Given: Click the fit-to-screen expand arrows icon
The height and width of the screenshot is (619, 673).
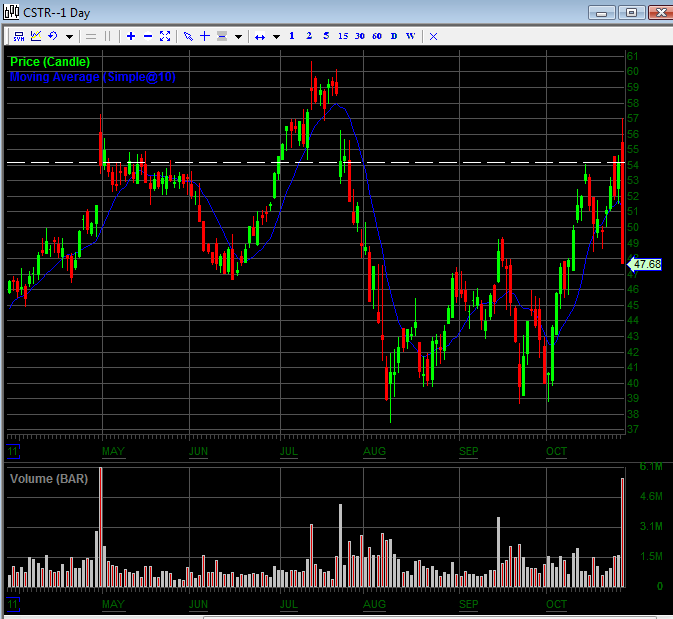Looking at the screenshot, I should (165, 36).
